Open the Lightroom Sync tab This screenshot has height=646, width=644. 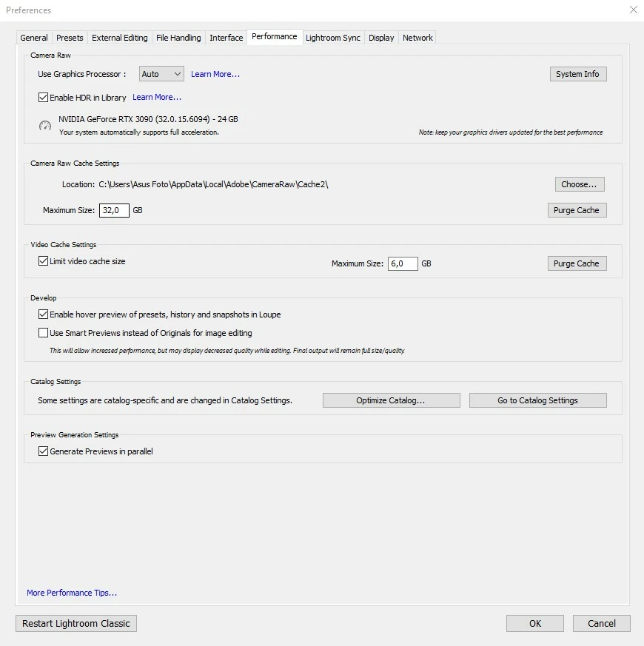coord(333,38)
